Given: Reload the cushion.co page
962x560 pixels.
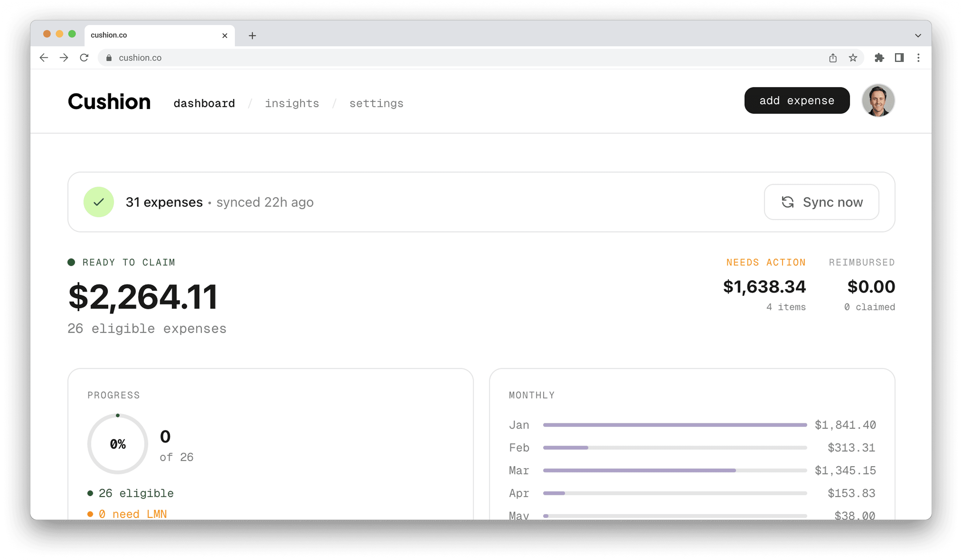Looking at the screenshot, I should 84,58.
